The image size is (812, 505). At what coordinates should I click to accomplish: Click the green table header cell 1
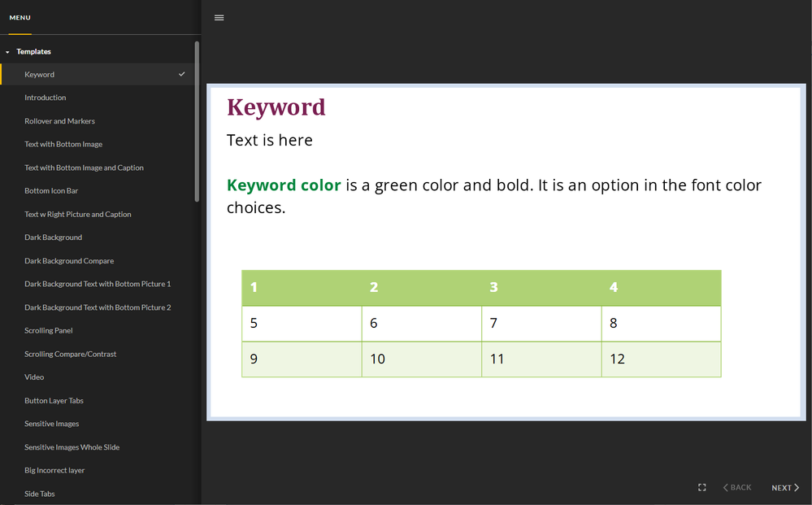point(302,288)
